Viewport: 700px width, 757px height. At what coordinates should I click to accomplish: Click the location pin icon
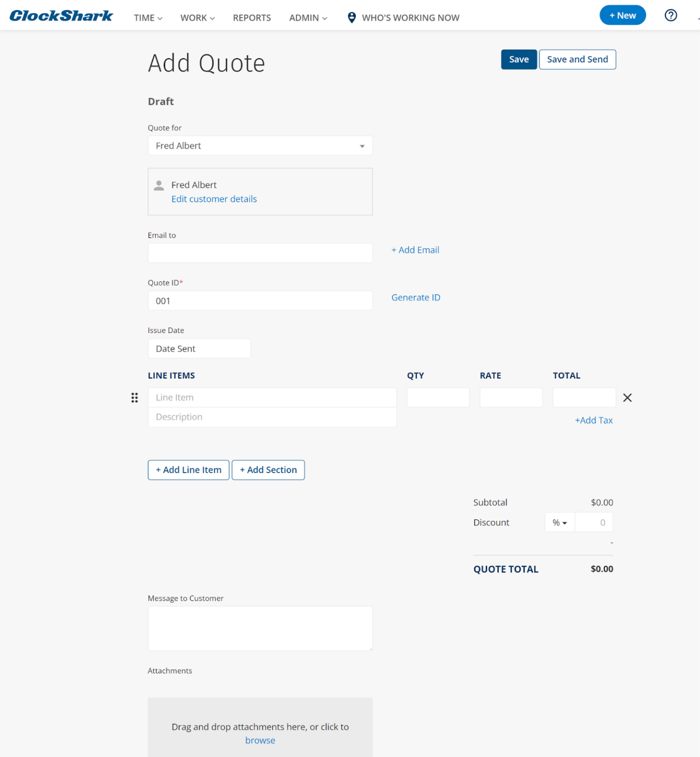(x=351, y=18)
